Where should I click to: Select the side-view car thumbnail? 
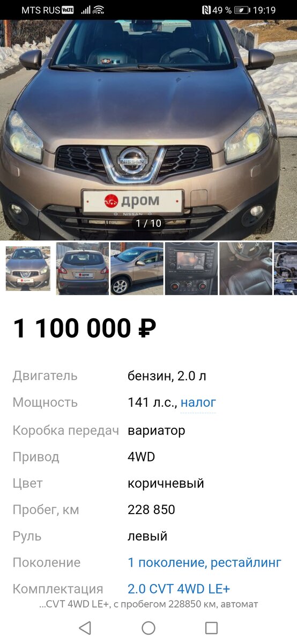click(137, 268)
